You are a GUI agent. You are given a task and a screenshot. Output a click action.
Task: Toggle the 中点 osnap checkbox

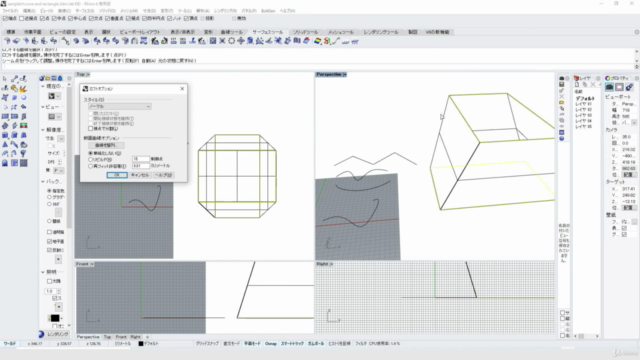[x=54, y=18]
